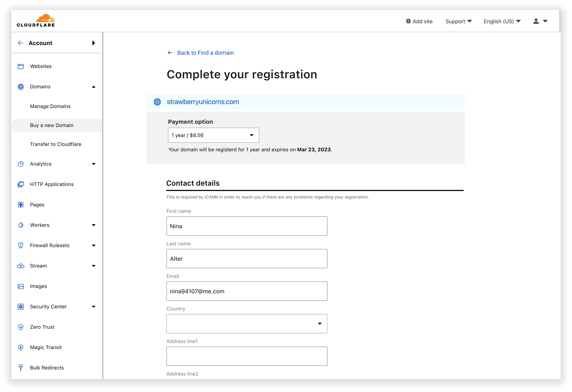Viewport: 572px width, 392px height.
Task: Open the user profile menu
Action: pyautogui.click(x=540, y=21)
